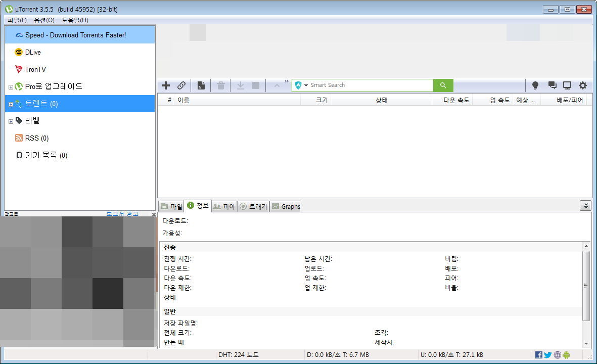
Task: Click the Remove torrent trash icon
Action: (x=221, y=85)
